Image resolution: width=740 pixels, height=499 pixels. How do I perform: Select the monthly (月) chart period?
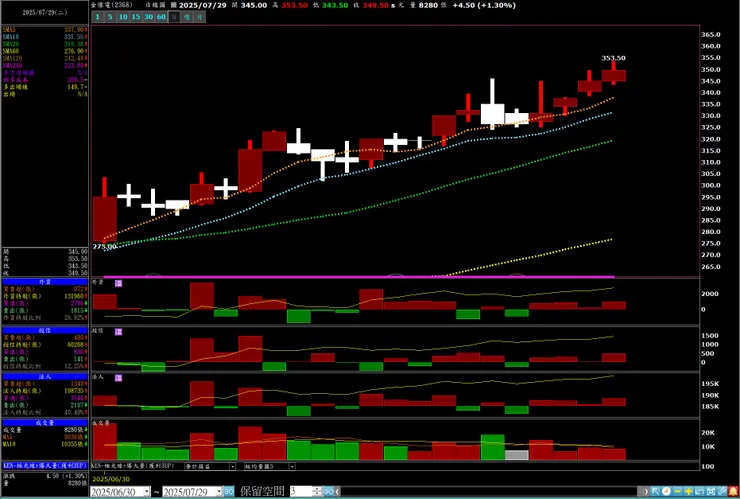tap(200, 17)
